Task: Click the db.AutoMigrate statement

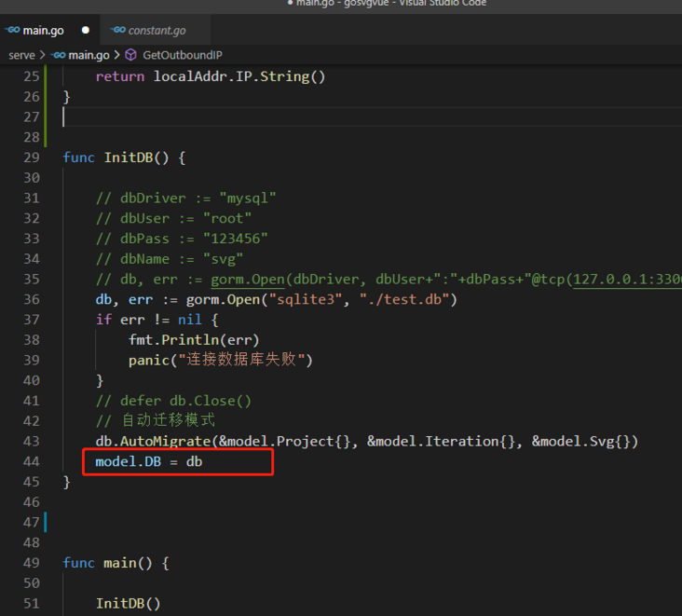Action: [x=158, y=441]
